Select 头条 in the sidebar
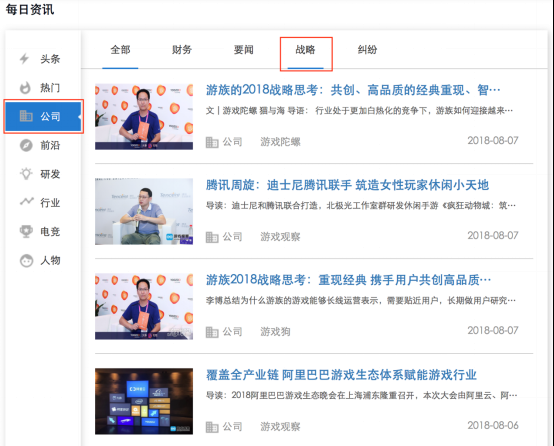554x446 pixels. (x=50, y=59)
